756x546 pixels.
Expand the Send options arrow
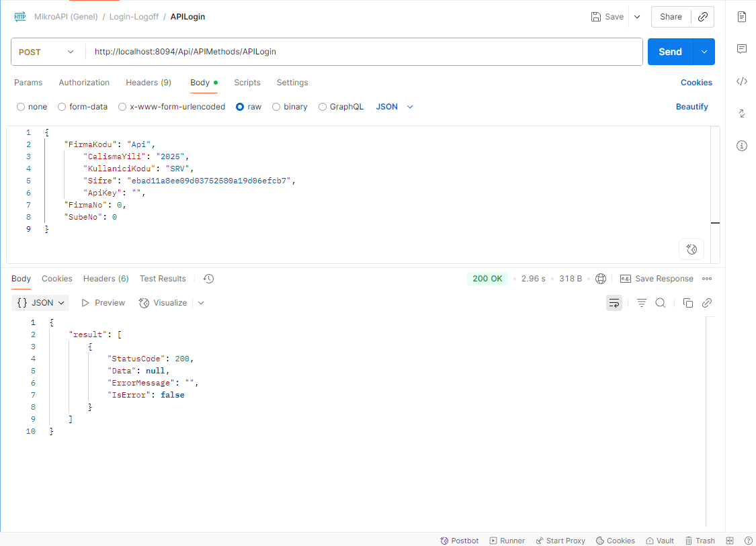(704, 52)
